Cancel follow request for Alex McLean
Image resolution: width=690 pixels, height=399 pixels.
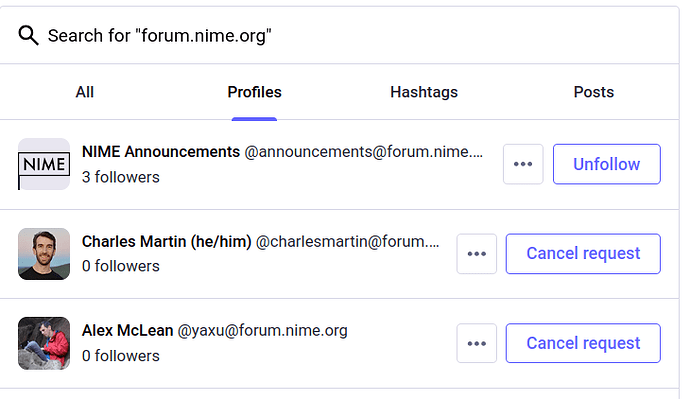[x=583, y=343]
